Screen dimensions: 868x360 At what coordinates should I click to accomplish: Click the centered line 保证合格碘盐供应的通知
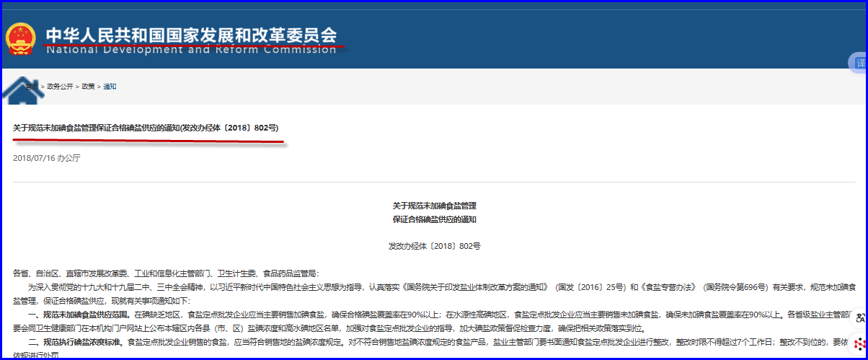click(x=434, y=219)
